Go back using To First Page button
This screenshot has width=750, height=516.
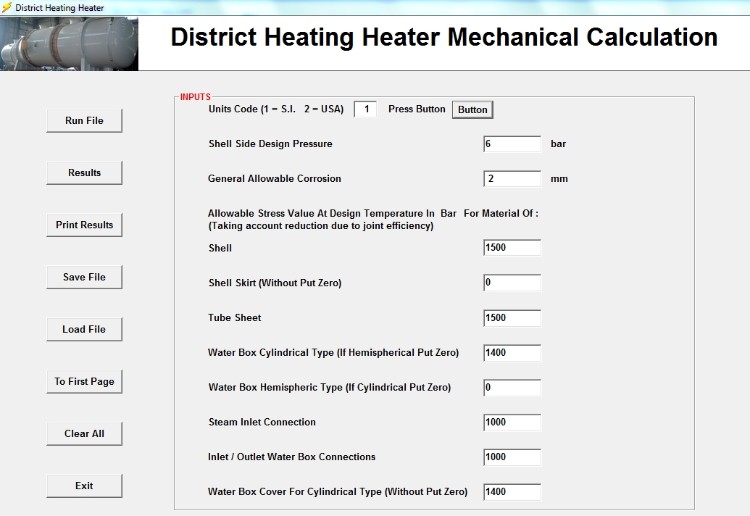pyautogui.click(x=84, y=381)
